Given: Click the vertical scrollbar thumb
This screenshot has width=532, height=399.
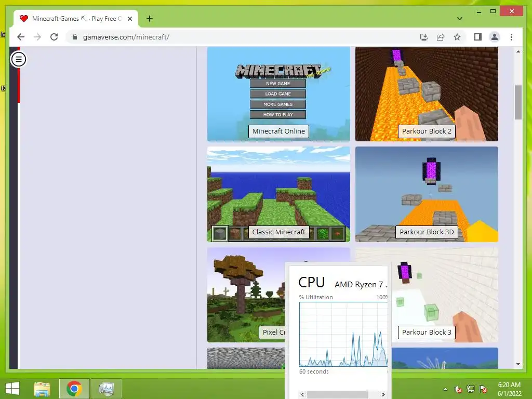Looking at the screenshot, I should (x=518, y=102).
